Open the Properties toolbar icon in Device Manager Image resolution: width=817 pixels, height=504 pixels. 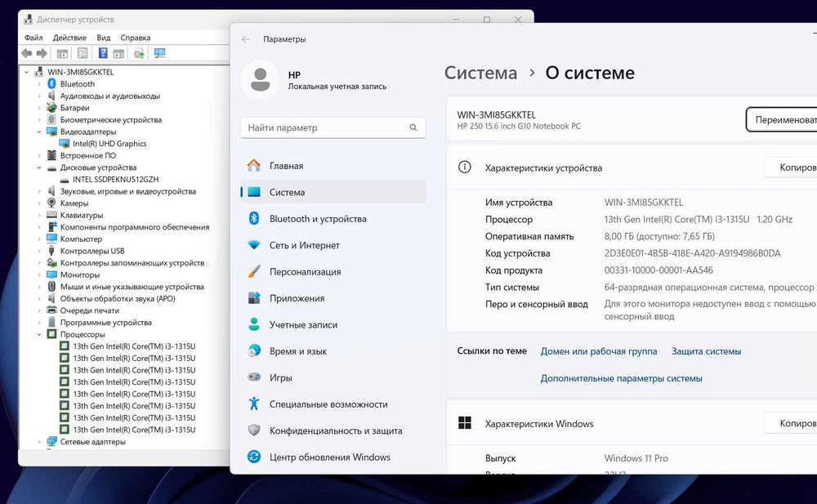coord(83,53)
